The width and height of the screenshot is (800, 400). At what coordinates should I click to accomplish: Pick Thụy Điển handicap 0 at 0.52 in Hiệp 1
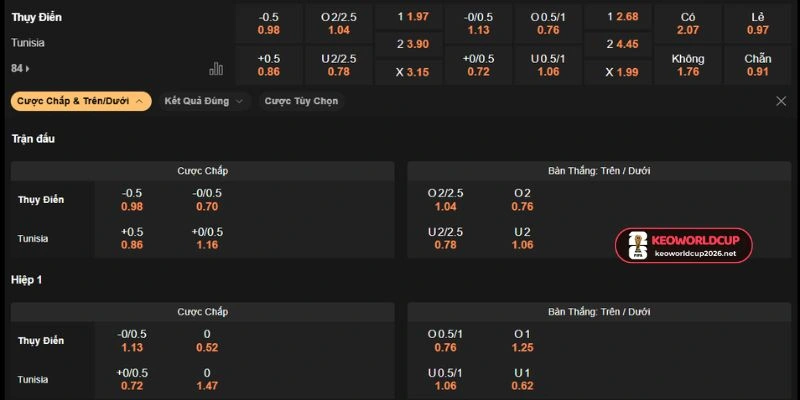point(207,341)
